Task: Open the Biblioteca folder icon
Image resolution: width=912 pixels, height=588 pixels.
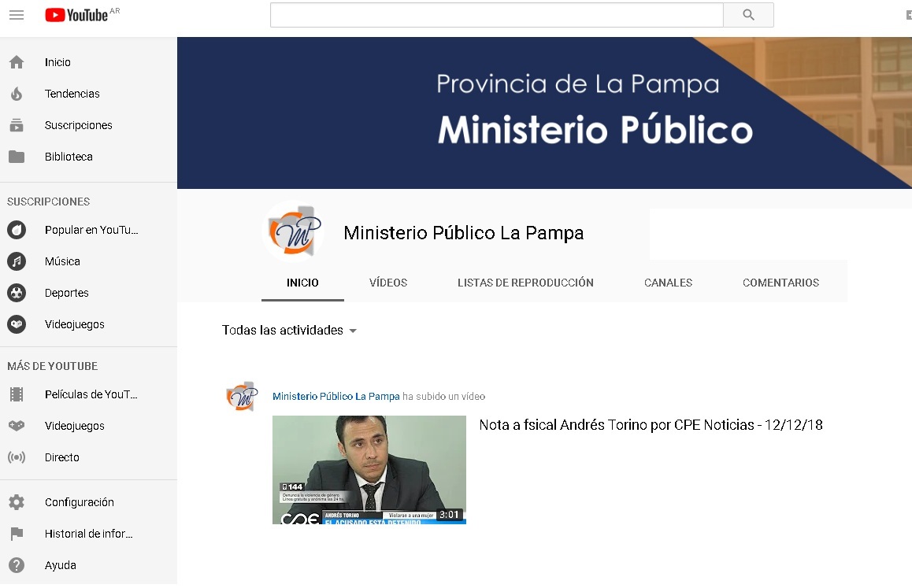Action: [x=17, y=157]
